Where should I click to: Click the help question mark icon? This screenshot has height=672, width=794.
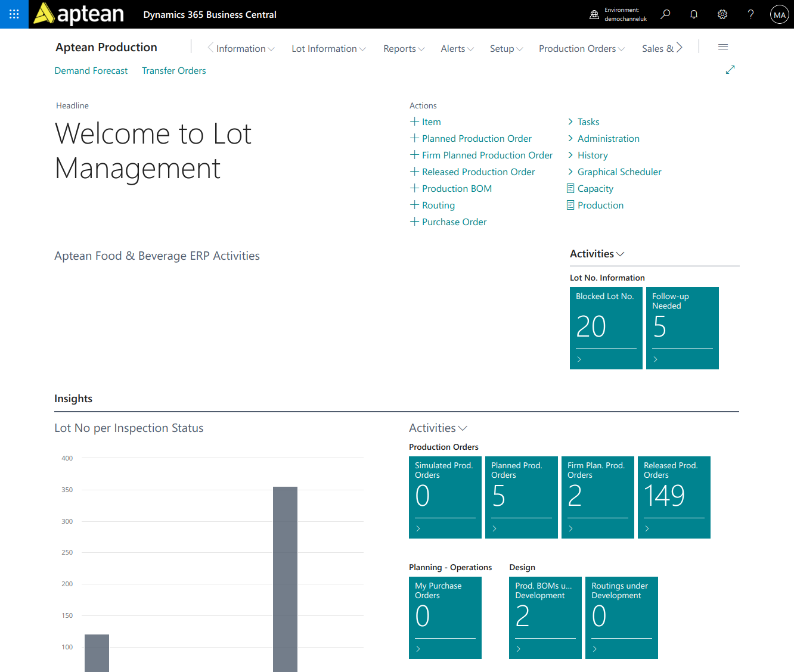[x=751, y=14]
